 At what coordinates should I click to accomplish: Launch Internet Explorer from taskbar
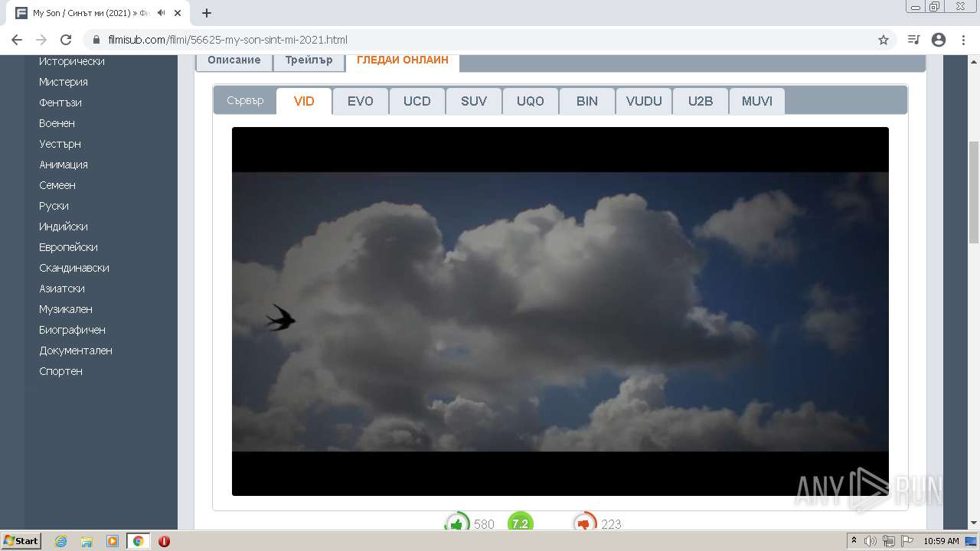61,541
